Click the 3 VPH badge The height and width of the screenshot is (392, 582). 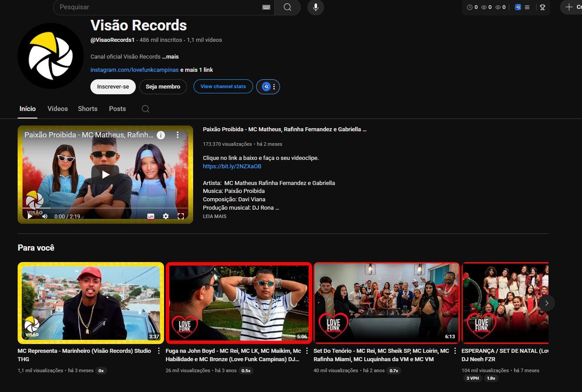472,378
